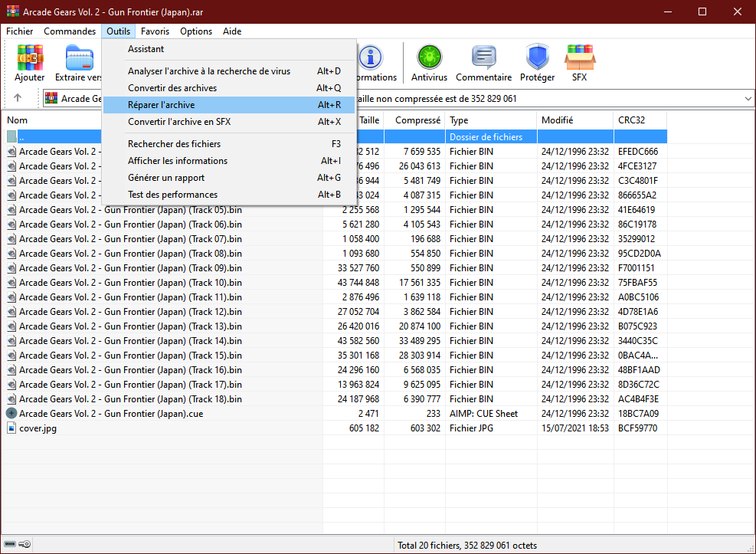Open the Favoris menu
The width and height of the screenshot is (756, 554).
[x=155, y=31]
